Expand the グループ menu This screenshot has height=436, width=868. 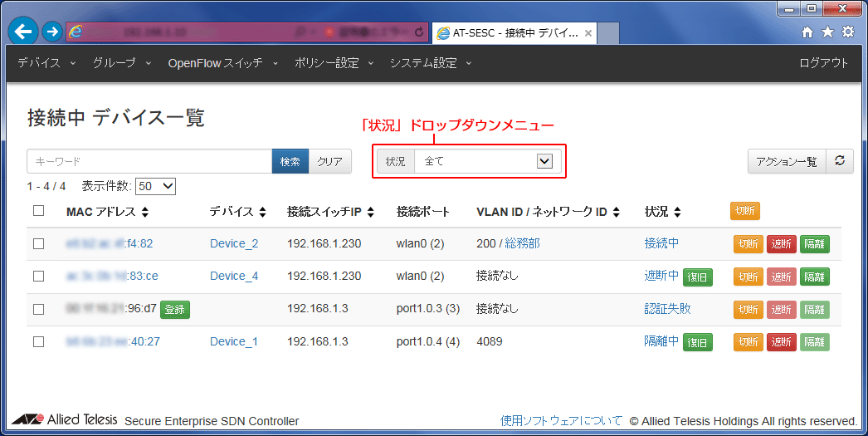point(122,63)
